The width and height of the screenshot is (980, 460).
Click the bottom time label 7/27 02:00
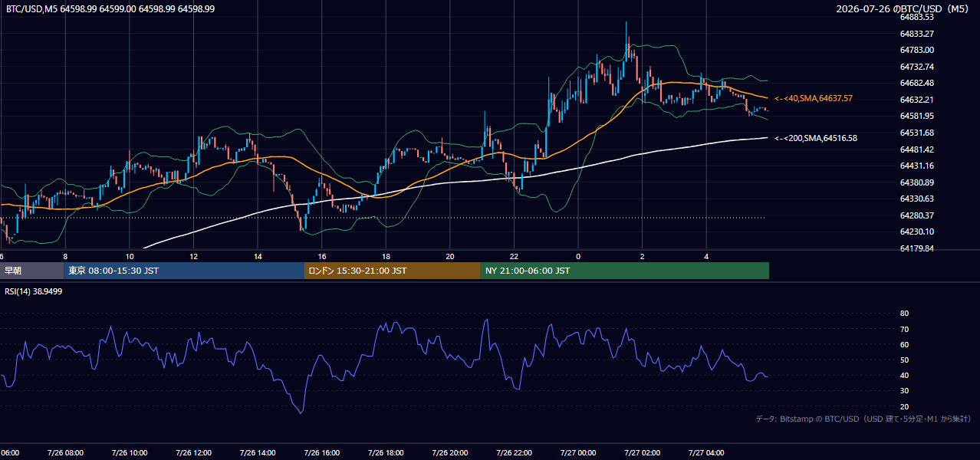coord(643,452)
